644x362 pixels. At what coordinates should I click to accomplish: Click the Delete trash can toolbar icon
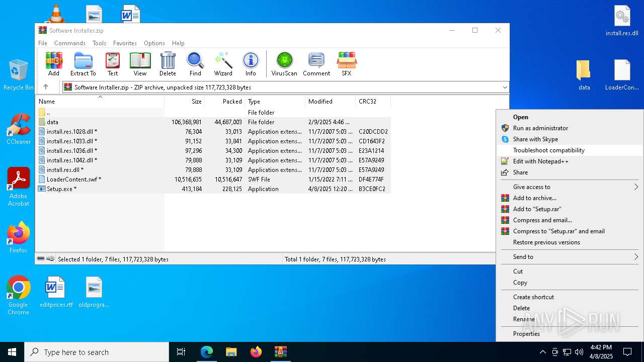(x=168, y=64)
